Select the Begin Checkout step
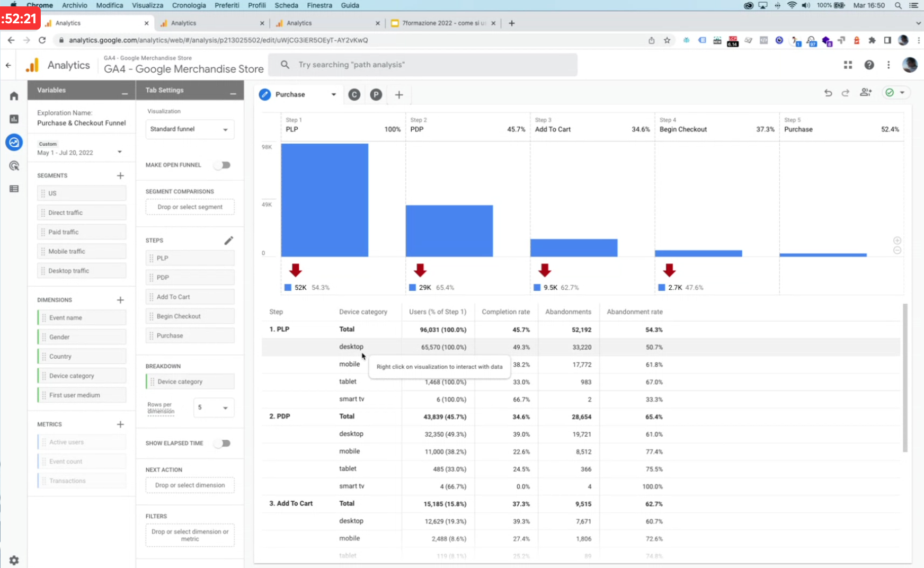924x568 pixels. [x=190, y=316]
